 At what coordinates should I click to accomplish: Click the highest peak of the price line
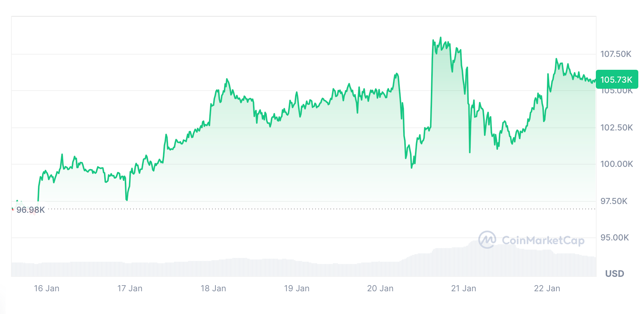point(440,38)
